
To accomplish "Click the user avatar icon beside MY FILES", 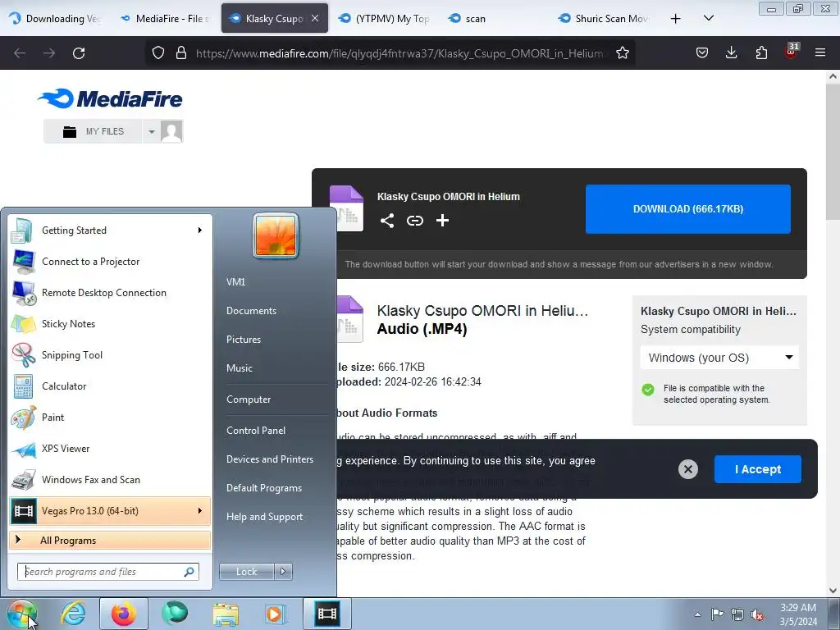I will tap(171, 131).
